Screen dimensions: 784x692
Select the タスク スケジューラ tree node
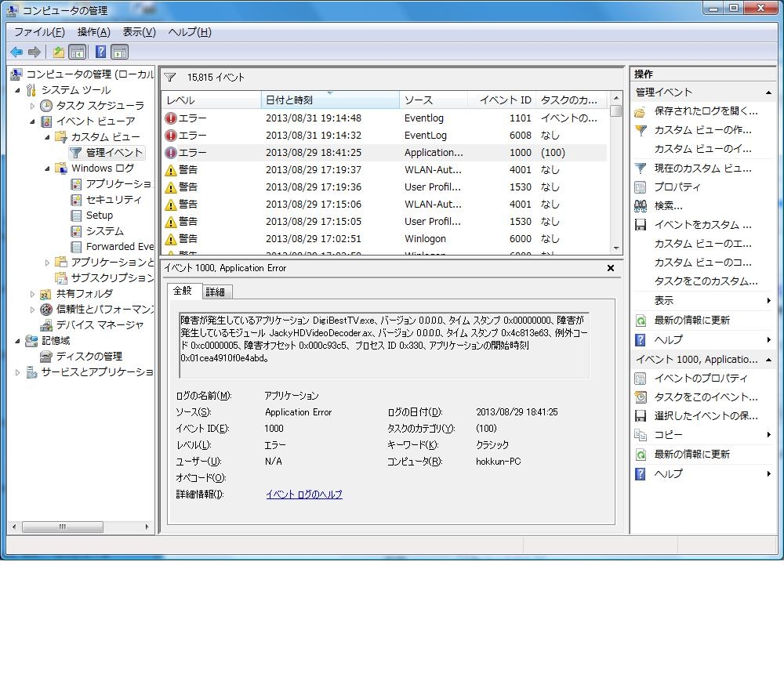tap(100, 106)
